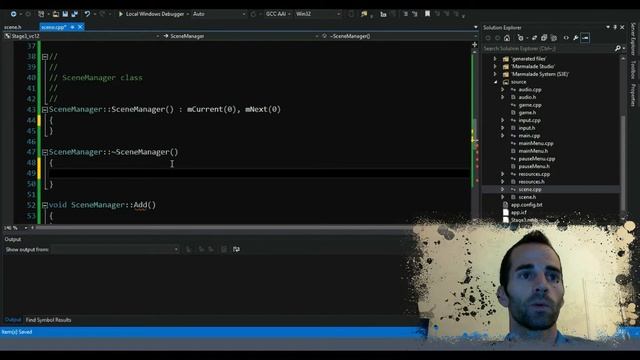This screenshot has width=640, height=360.
Task: Expand the 'Marmalade System (S3E)' folder
Action: [x=496, y=74]
